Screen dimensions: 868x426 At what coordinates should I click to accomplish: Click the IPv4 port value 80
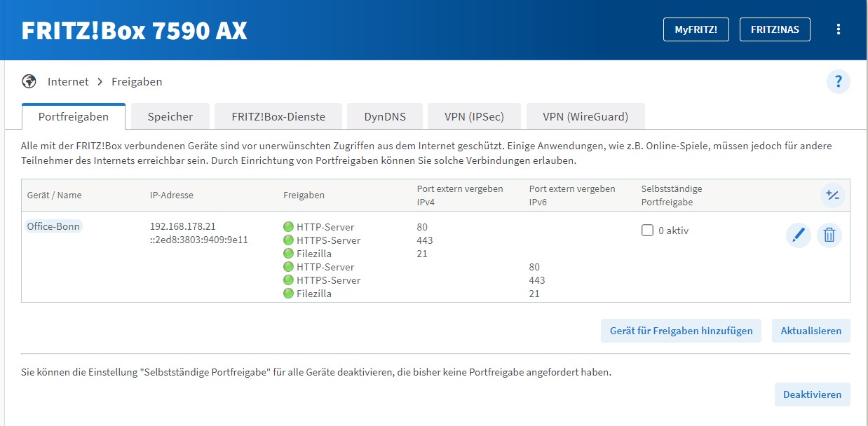click(422, 227)
